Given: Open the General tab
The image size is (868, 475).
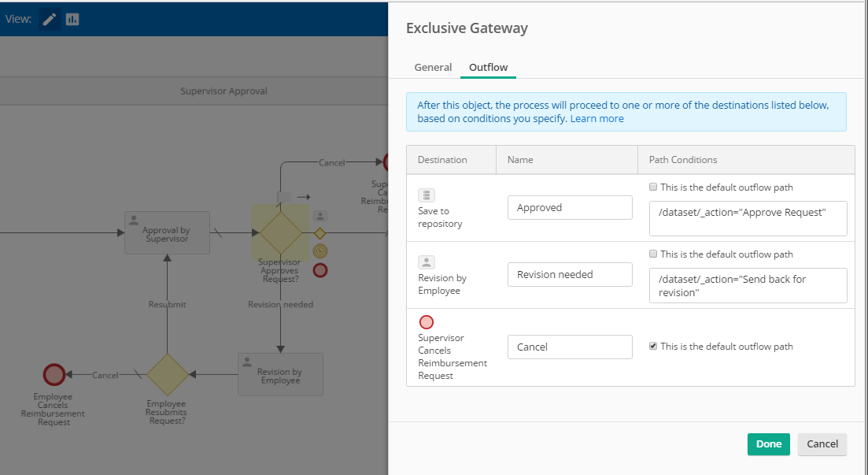Looking at the screenshot, I should coord(433,68).
